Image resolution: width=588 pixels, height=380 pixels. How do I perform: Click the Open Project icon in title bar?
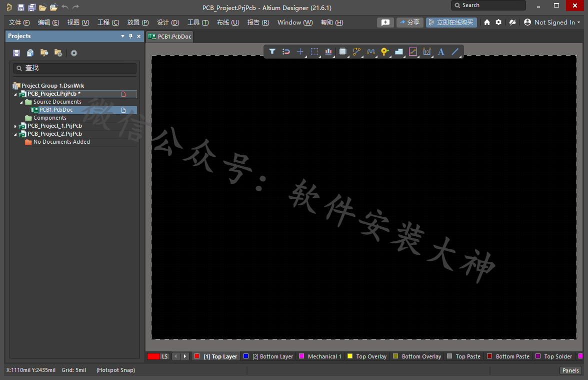(x=53, y=7)
